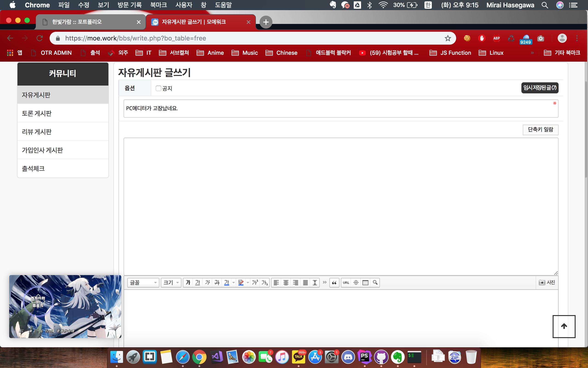Bookmark this page with the star icon
The height and width of the screenshot is (368, 588).
tap(448, 38)
